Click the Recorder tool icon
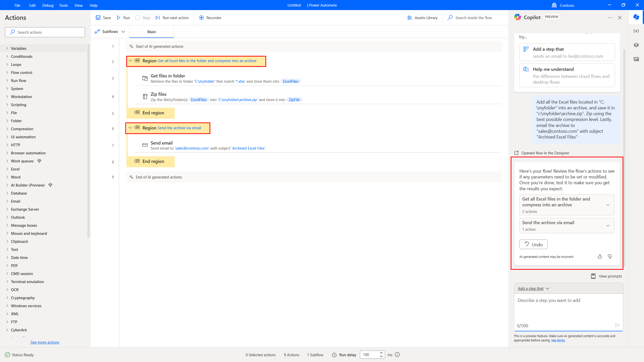Viewport: 644px width, 362px height. coord(201,18)
